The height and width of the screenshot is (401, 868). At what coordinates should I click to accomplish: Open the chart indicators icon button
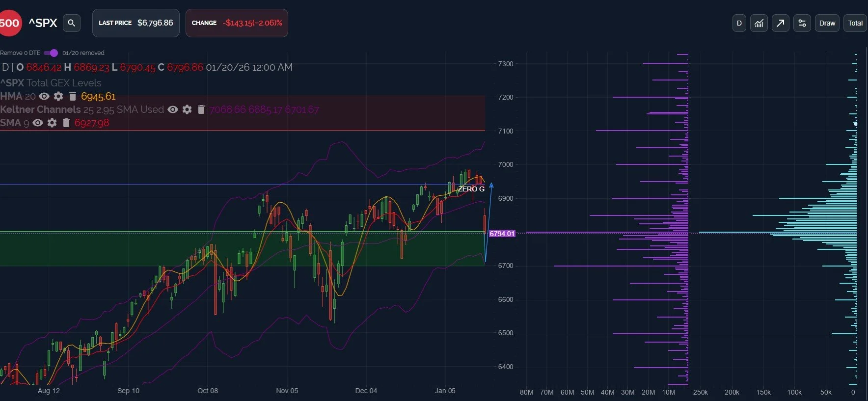759,23
